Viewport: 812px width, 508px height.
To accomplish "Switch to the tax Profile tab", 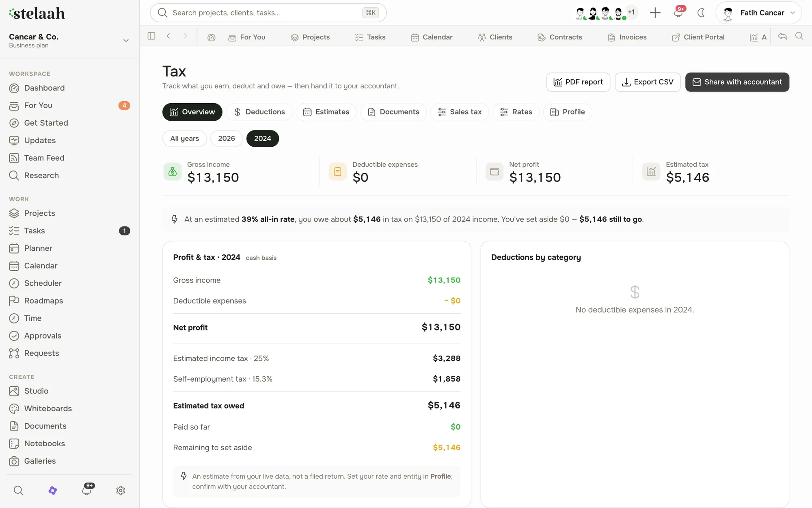I will 567,112.
